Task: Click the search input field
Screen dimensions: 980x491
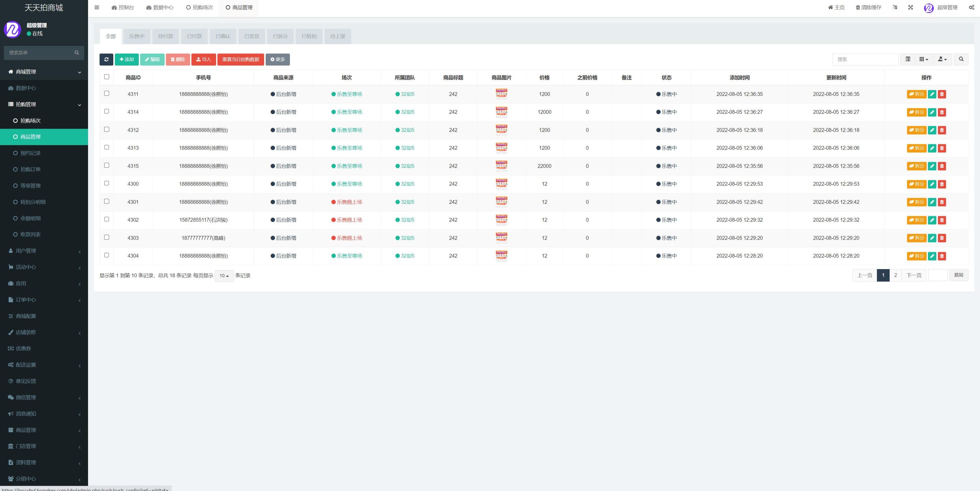Action: [x=867, y=59]
